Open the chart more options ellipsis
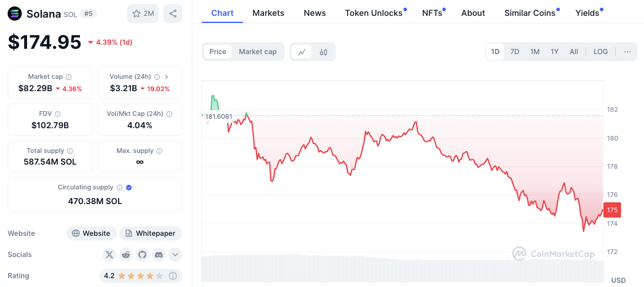Image resolution: width=644 pixels, height=287 pixels. pyautogui.click(x=627, y=52)
